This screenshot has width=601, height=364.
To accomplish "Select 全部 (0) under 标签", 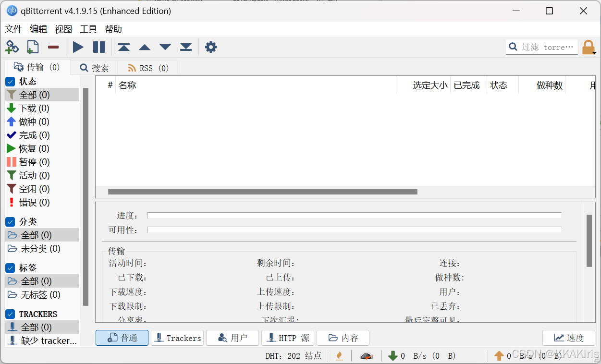I will point(42,281).
